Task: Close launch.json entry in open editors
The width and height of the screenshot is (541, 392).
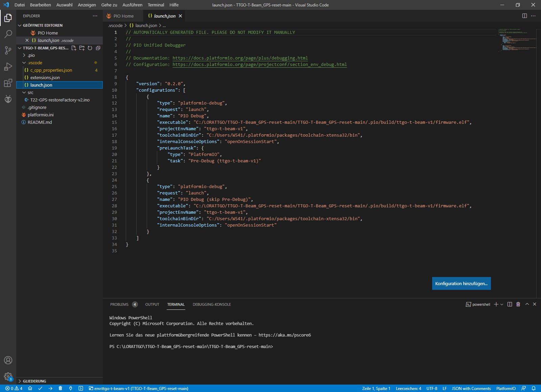Action: point(27,40)
